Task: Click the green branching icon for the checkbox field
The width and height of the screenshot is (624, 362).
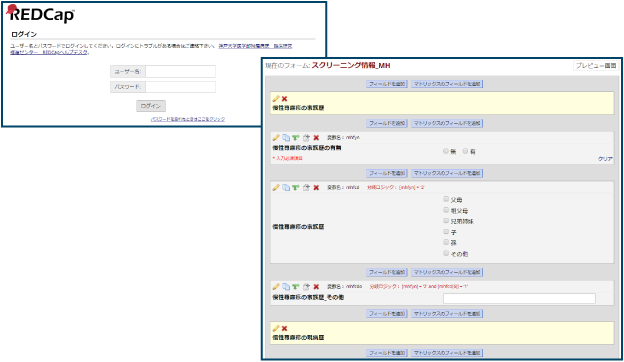Action: tap(295, 187)
